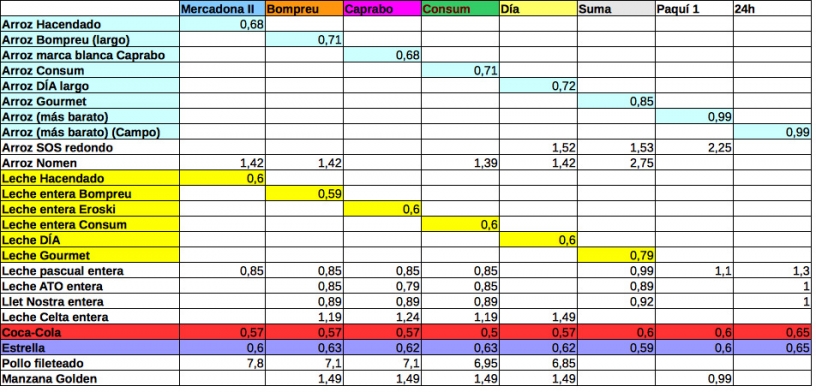
Task: Select the 0,6 Leche Hacendado cell
Action: 222,179
